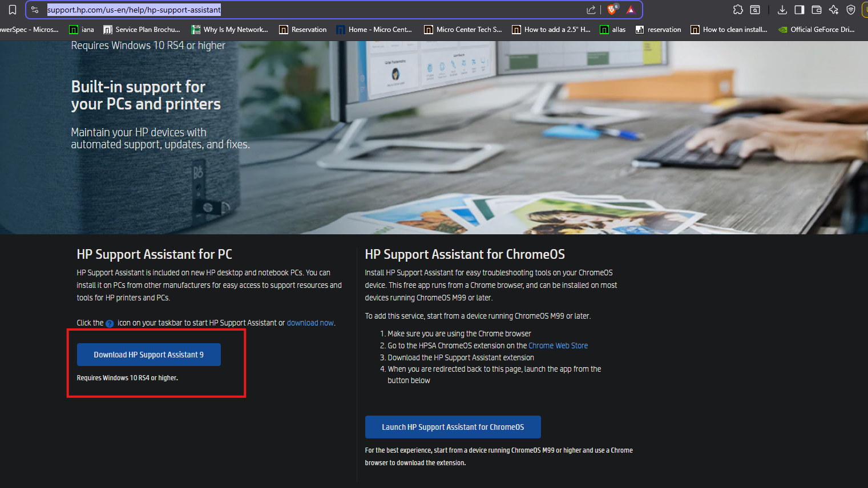Click the address bar URL field
This screenshot has height=488, width=868.
(x=334, y=10)
